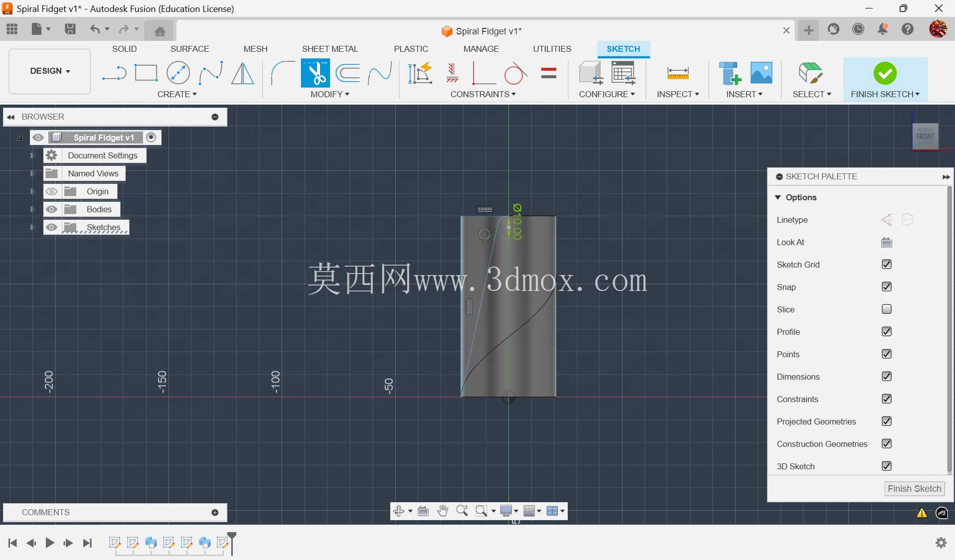Switch to the MESH tab
955x560 pixels.
coord(255,49)
